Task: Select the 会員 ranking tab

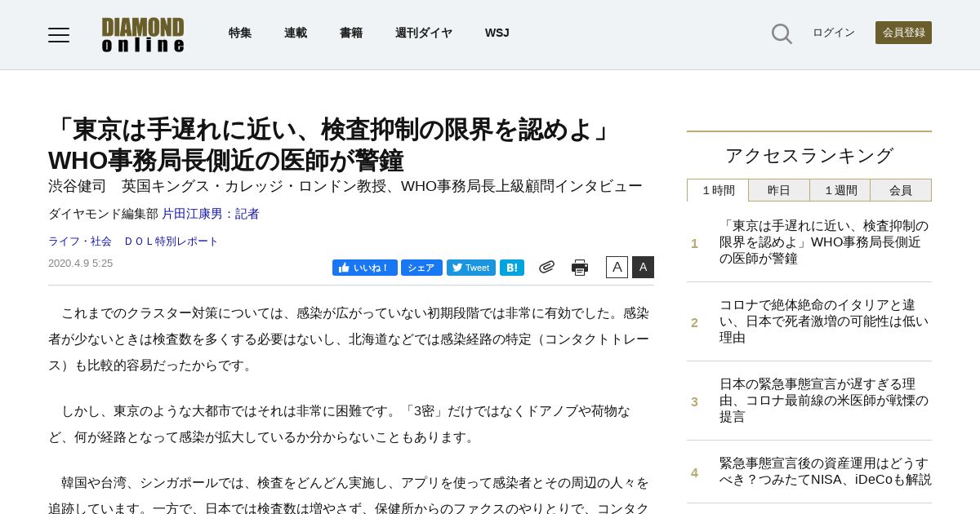Action: 901,190
